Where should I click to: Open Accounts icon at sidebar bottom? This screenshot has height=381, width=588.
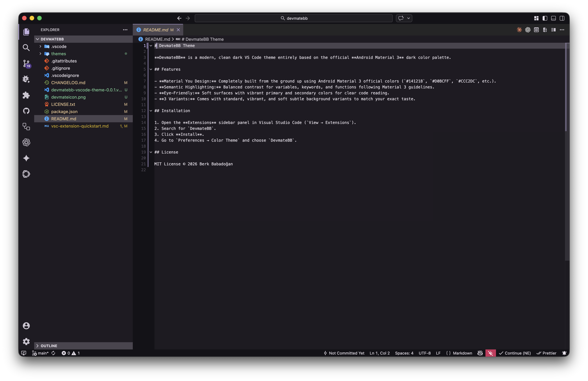point(26,326)
